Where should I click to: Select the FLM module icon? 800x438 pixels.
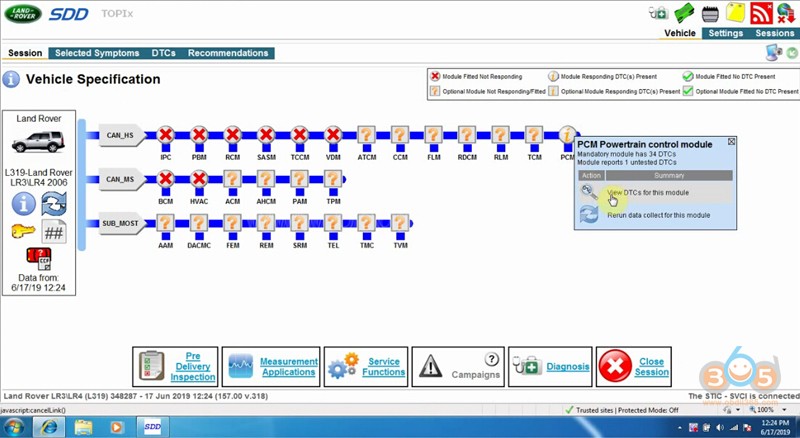tap(434, 135)
